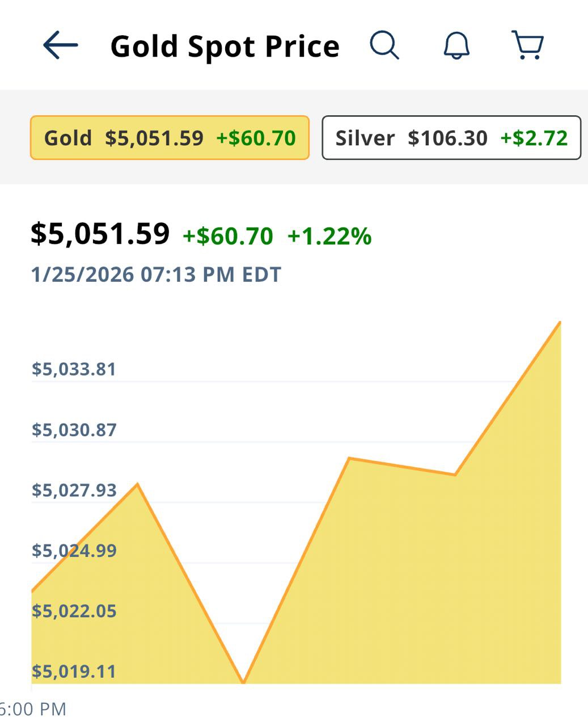Tap the +$60.70 change beside the large price
Image resolution: width=588 pixels, height=726 pixels.
click(227, 236)
